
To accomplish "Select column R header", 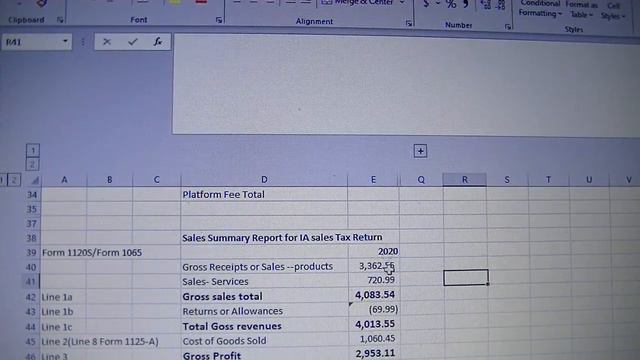I will tap(464, 180).
